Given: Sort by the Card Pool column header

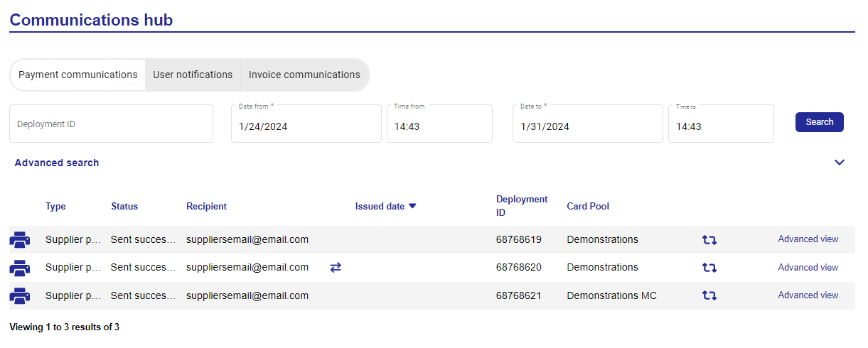Looking at the screenshot, I should click(x=588, y=207).
